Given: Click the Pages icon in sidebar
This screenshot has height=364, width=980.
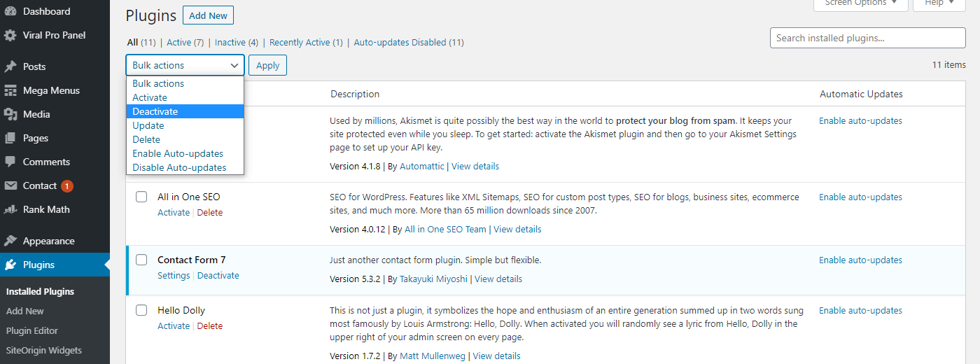Looking at the screenshot, I should coord(10,138).
